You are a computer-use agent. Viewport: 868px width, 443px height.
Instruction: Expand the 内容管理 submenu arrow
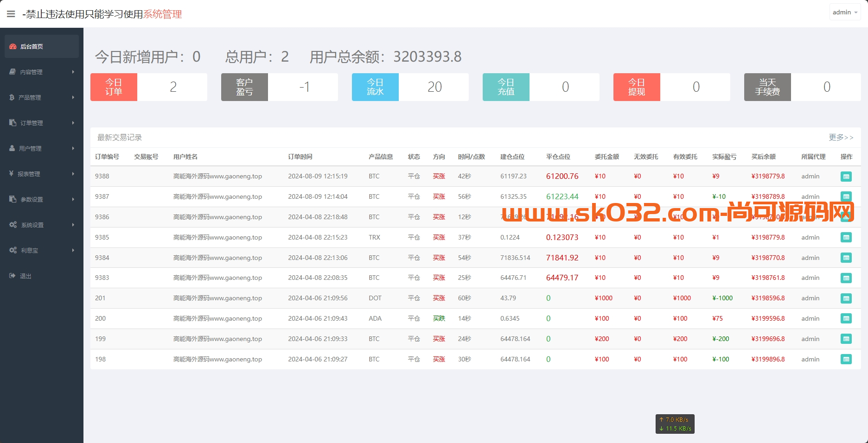[73, 72]
